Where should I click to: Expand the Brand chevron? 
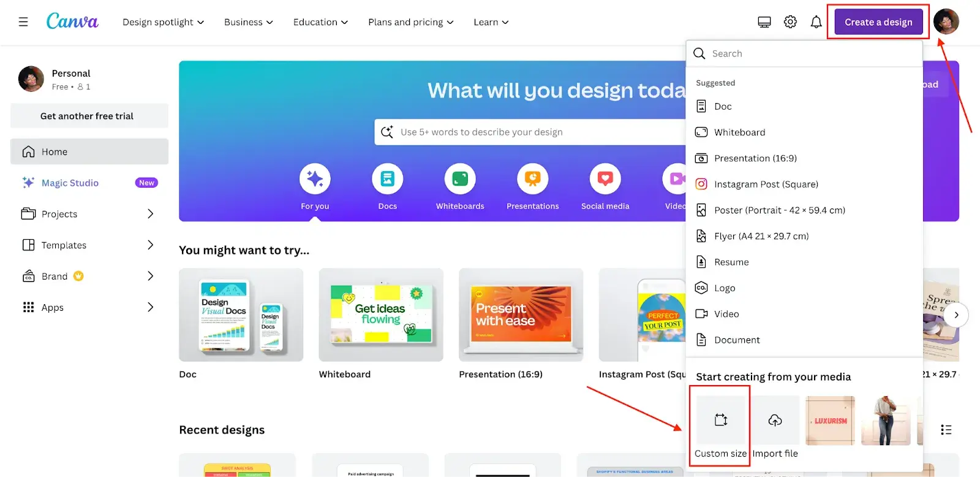tap(151, 276)
